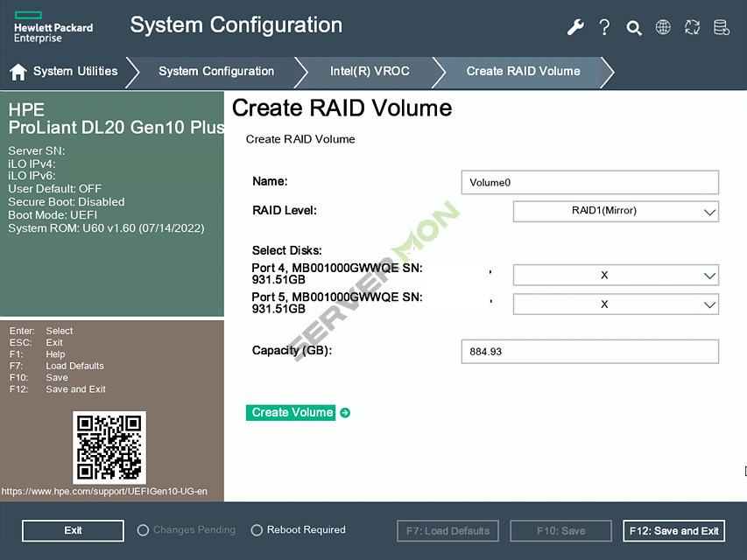Click Port 5 MB001000GWWQE disk label

pyautogui.click(x=337, y=303)
